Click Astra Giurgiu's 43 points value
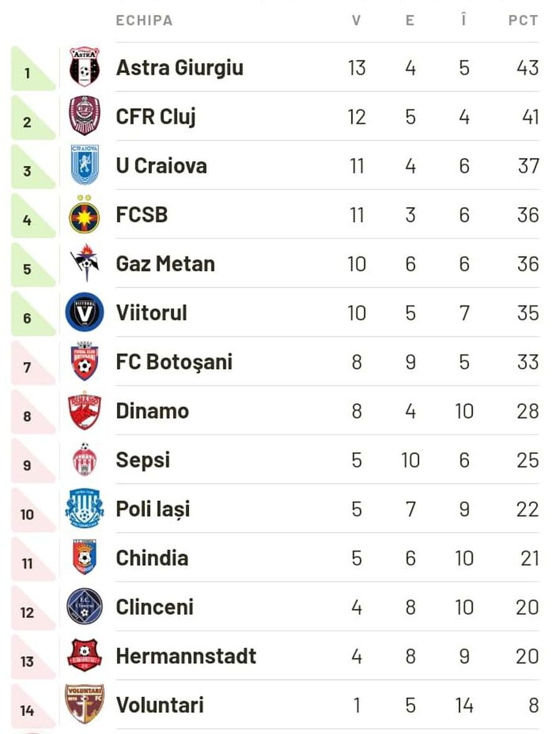The image size is (560, 734). 527,67
